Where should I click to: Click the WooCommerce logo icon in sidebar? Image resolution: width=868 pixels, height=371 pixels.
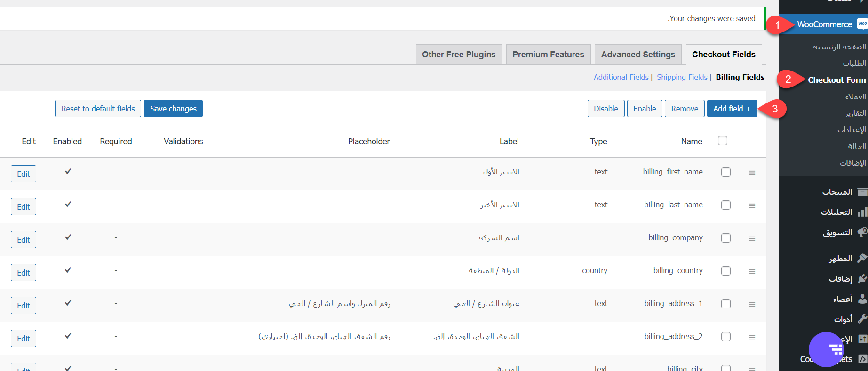(862, 24)
